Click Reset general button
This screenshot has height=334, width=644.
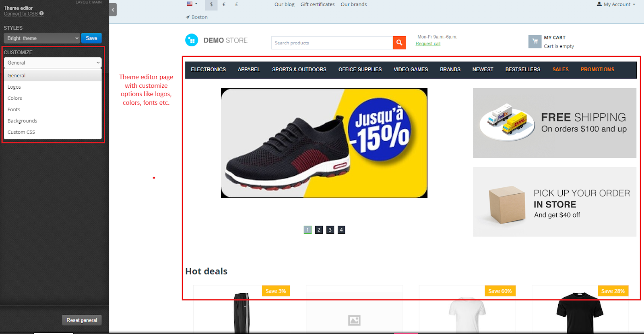82,320
